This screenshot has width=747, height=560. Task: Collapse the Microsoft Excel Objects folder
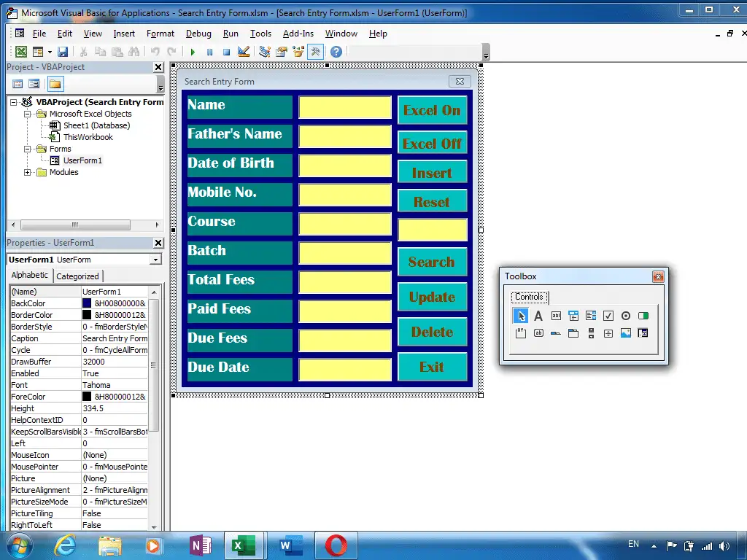pos(27,114)
